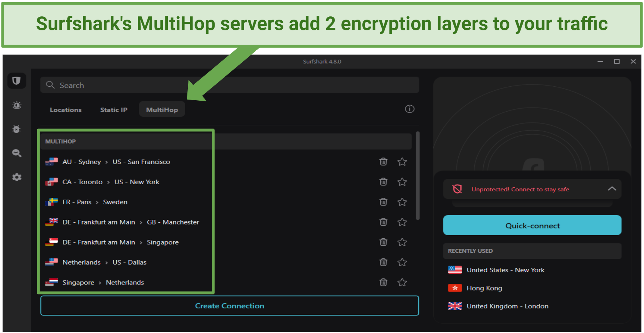Delete the Netherlands to US - Dallas route
The width and height of the screenshot is (644, 333).
pos(383,262)
